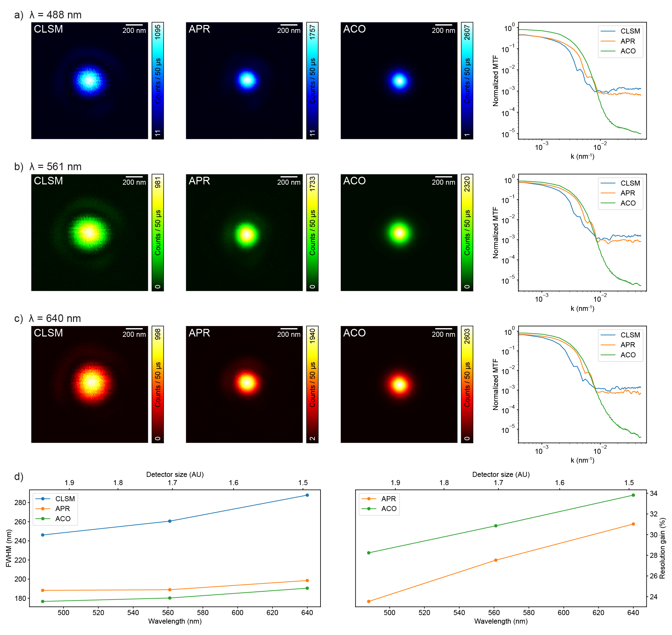Select the ACO data point at 488 nm in the FWHM plot

pos(43,601)
